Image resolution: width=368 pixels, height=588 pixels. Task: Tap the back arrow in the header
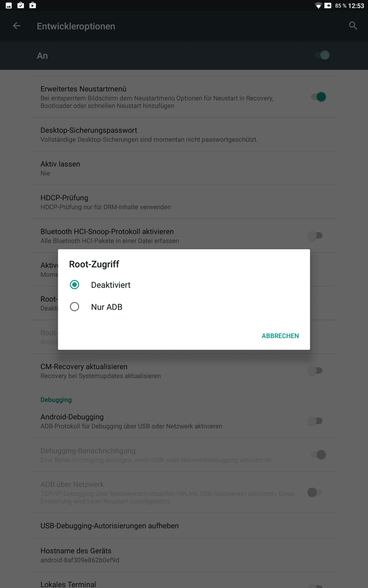click(x=16, y=26)
